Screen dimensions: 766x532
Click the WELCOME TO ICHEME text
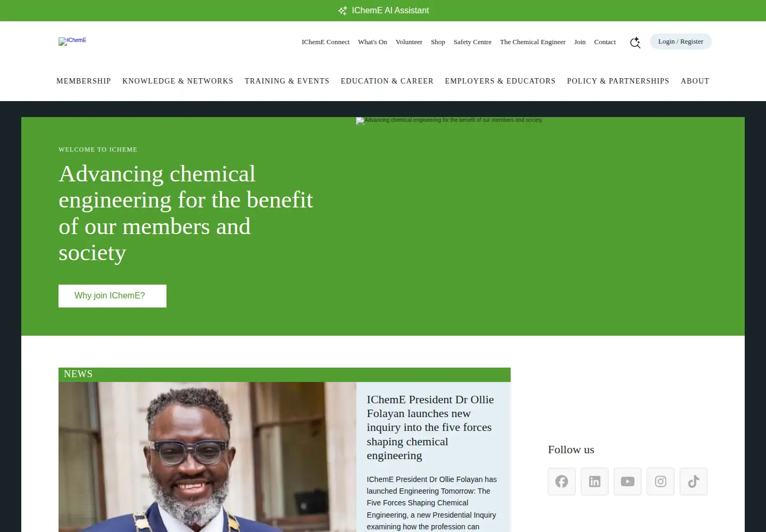[x=98, y=149]
